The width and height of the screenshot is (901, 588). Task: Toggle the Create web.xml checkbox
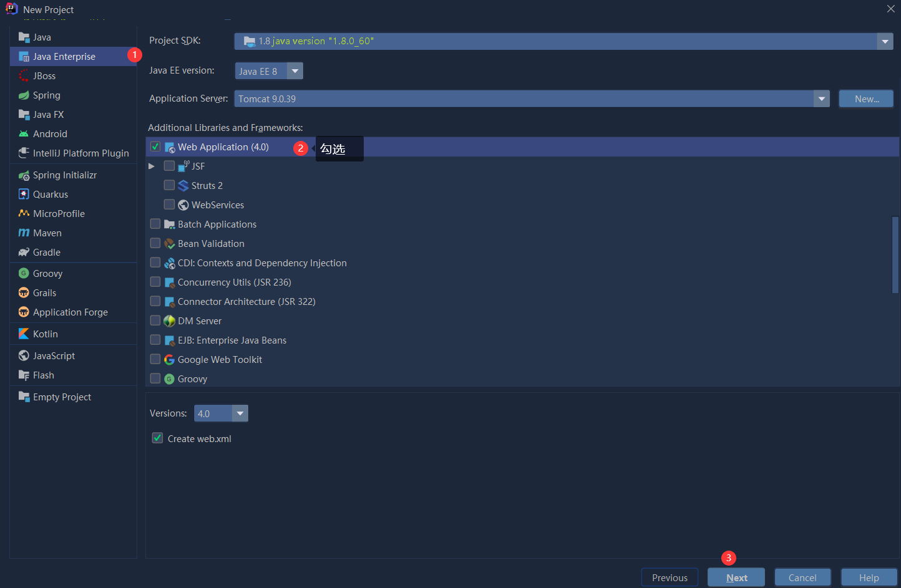157,438
